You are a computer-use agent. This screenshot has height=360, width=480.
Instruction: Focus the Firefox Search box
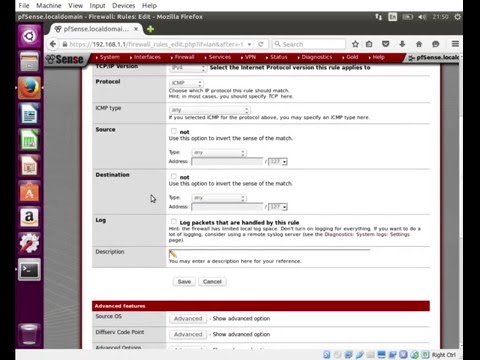click(309, 44)
